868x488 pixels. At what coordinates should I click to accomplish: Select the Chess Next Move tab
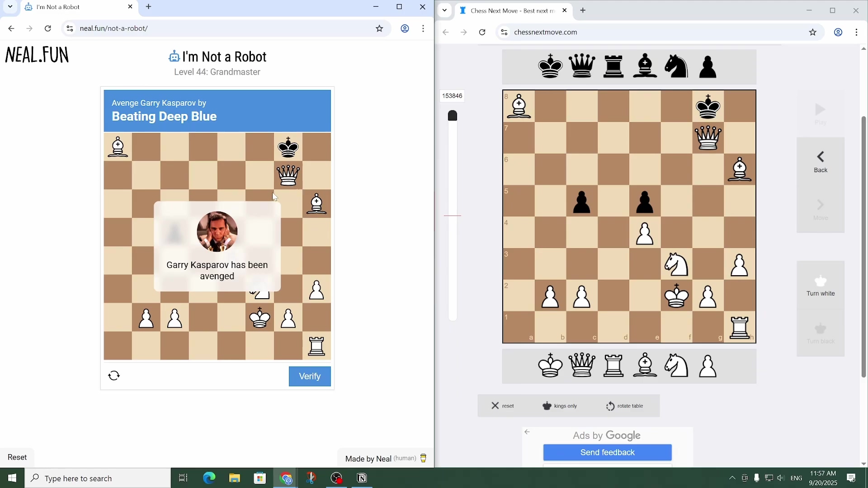pyautogui.click(x=514, y=11)
